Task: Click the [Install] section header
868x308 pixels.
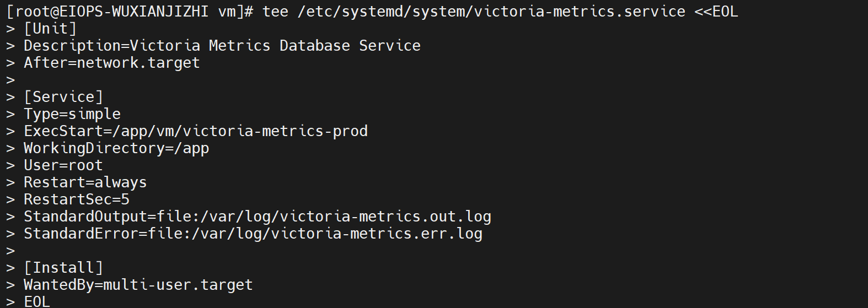Action: coord(63,268)
